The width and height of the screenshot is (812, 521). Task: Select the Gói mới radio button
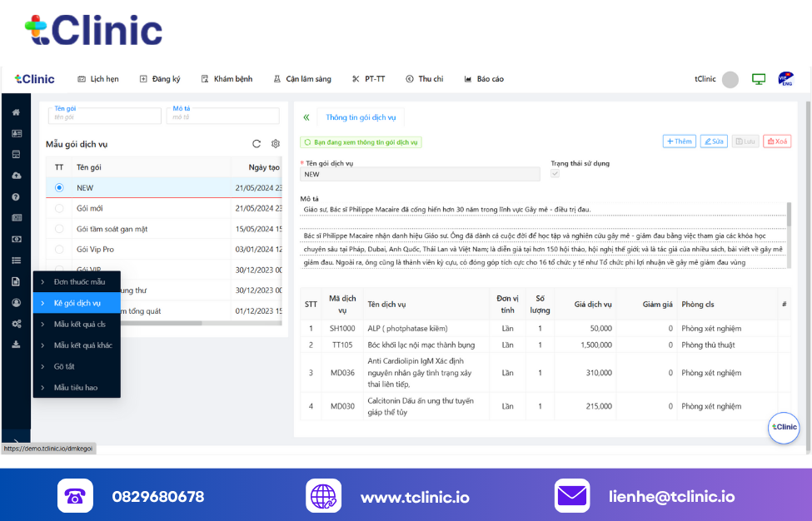tap(59, 209)
